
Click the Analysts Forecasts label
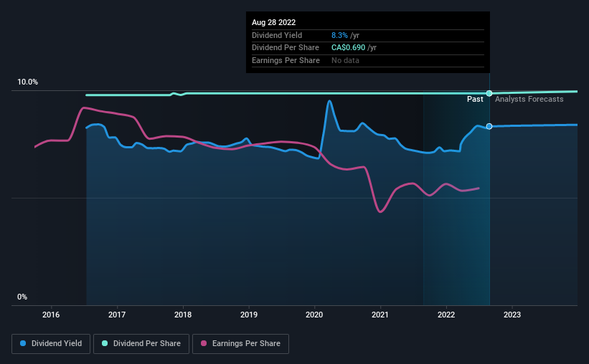[529, 99]
